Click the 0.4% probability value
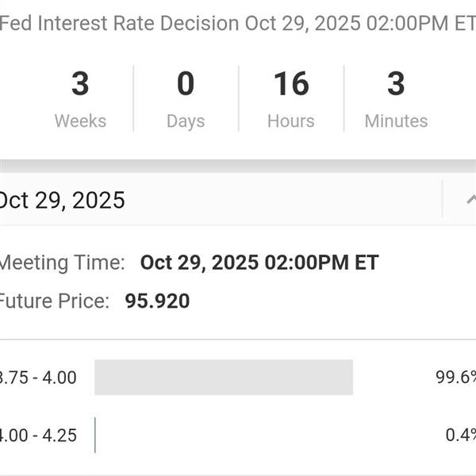Screen dimensions: 476x476 click(460, 436)
